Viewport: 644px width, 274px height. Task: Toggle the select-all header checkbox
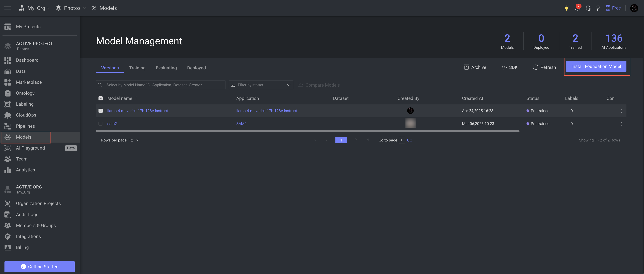[100, 98]
